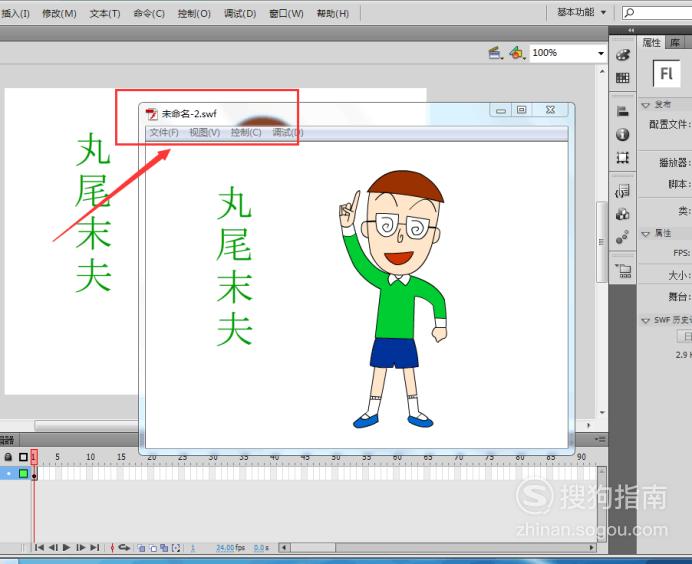692x564 pixels.
Task: Go to last frame
Action: tap(94, 548)
